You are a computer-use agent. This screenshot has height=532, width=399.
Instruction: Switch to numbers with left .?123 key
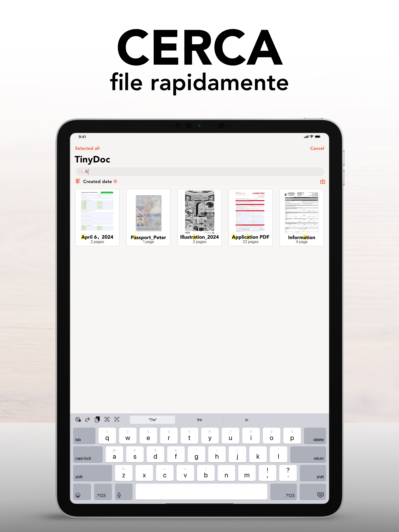point(103,492)
